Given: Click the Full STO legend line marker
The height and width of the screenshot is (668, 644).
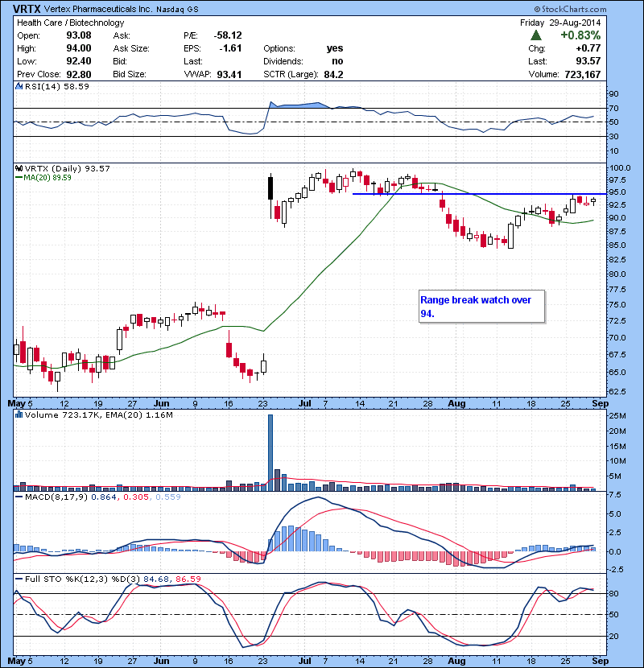Looking at the screenshot, I should 19,579.
